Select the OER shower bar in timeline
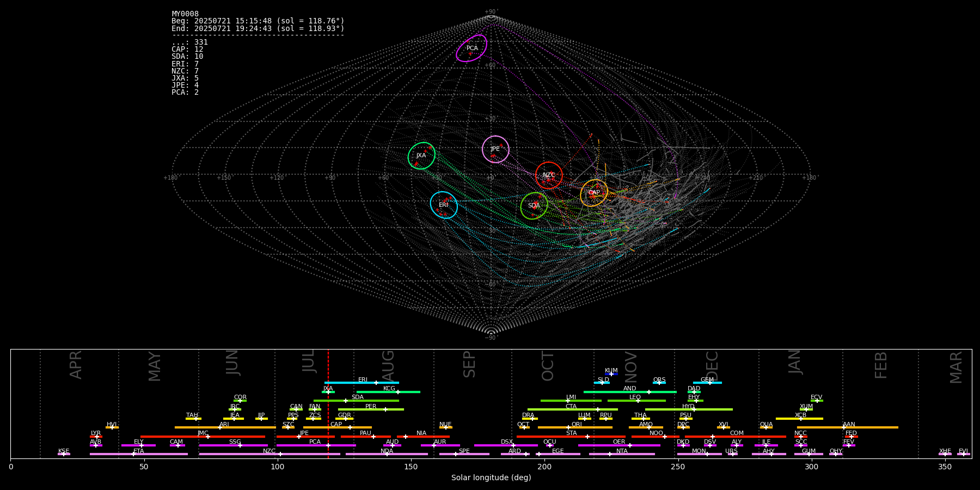 619,445
